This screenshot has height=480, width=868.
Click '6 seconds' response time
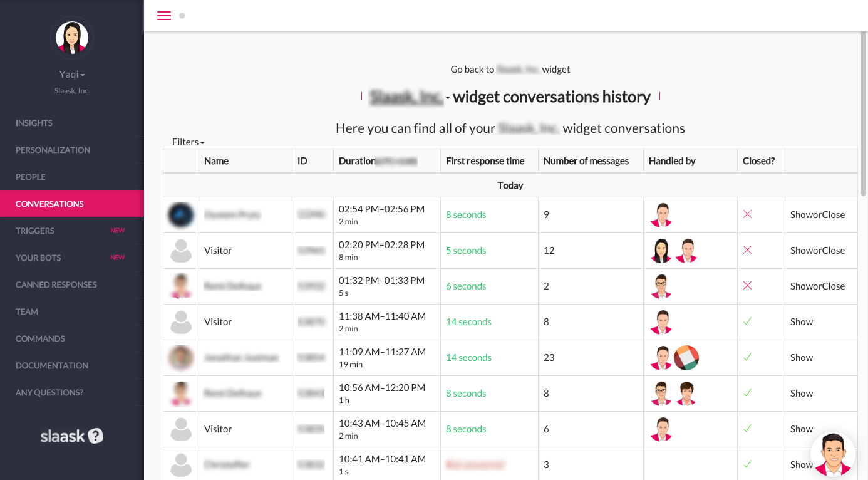pyautogui.click(x=466, y=286)
